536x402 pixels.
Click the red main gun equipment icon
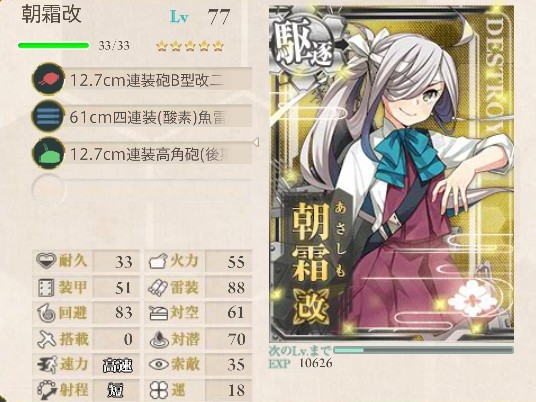tap(48, 79)
